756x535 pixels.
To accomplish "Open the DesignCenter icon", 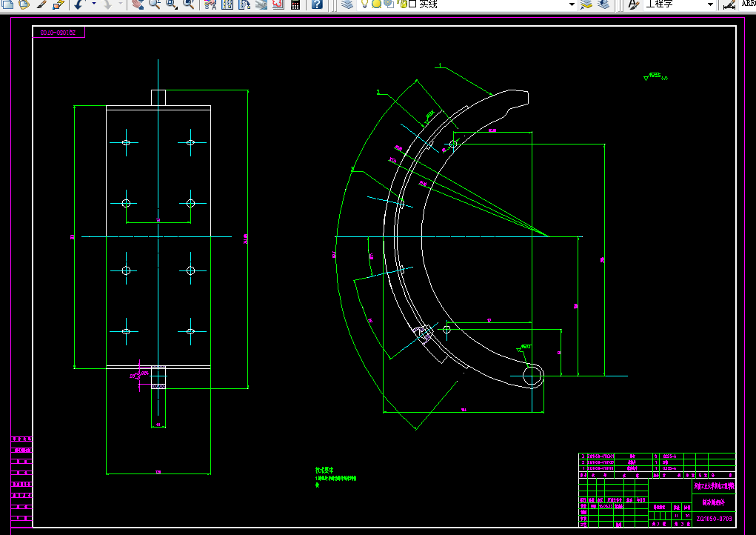I will coord(227,4).
